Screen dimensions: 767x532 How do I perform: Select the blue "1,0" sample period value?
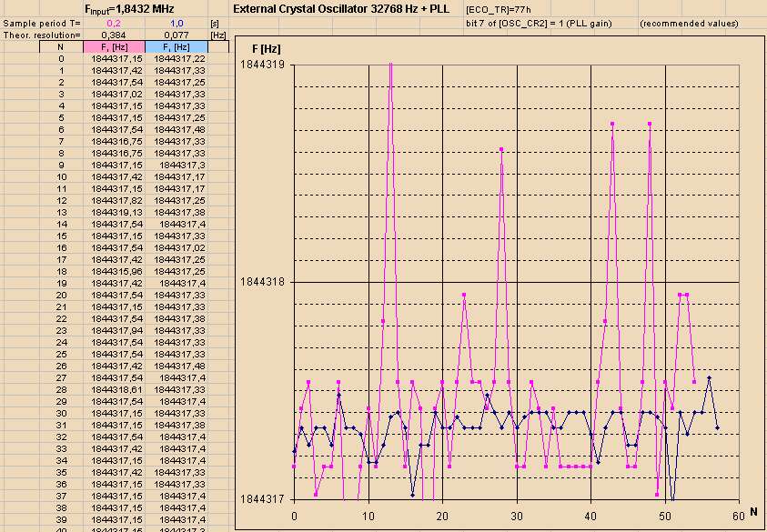[177, 24]
